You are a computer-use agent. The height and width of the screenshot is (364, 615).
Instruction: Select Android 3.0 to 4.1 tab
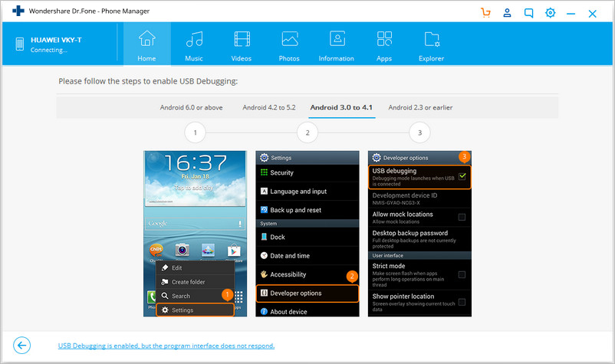[341, 107]
